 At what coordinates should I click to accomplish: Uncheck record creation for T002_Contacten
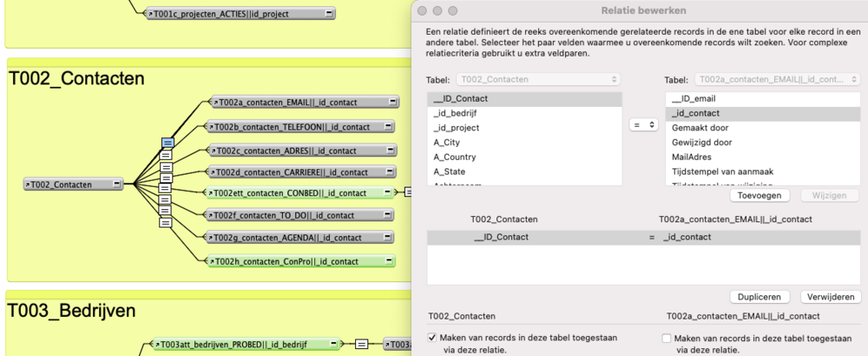[x=432, y=337]
